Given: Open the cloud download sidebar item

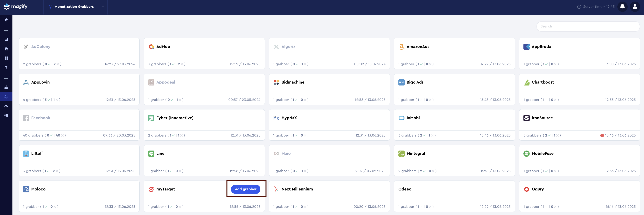Looking at the screenshot, I should click(6, 97).
